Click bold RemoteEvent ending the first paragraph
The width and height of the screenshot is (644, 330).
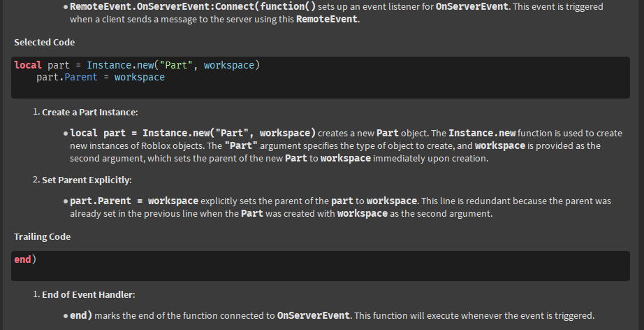tap(327, 19)
